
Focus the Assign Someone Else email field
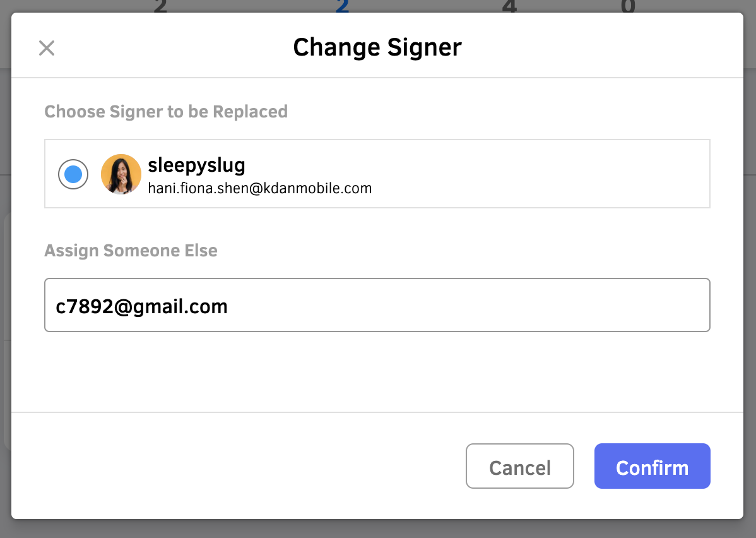tap(377, 305)
